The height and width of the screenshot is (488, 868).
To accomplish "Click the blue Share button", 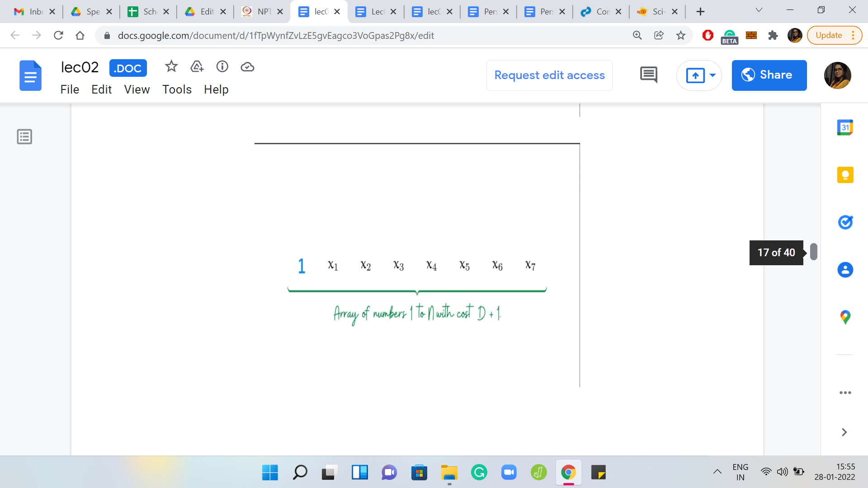I will pos(769,75).
